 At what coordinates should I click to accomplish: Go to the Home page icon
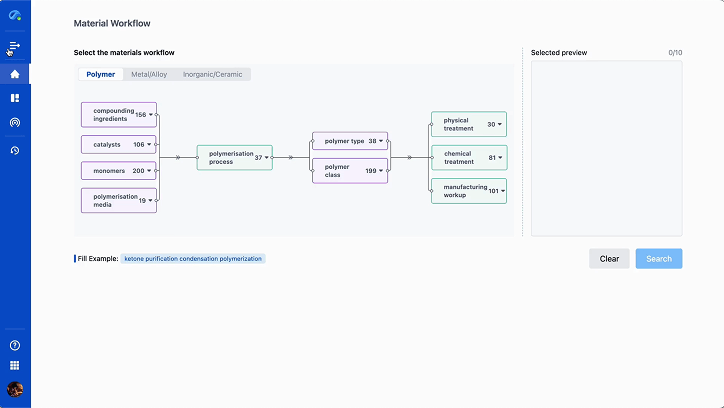point(15,74)
